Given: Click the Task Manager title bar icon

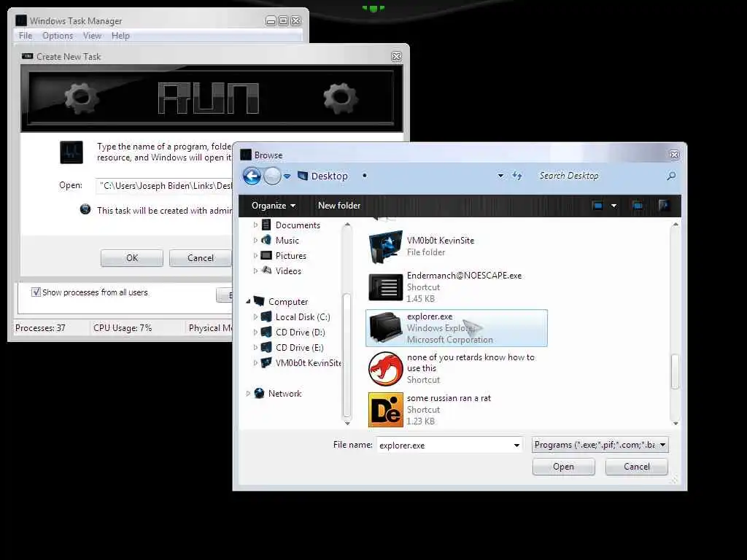Looking at the screenshot, I should coord(21,20).
